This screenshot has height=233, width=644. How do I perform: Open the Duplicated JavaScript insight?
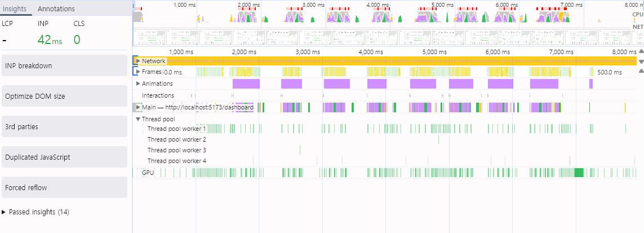tap(64, 157)
